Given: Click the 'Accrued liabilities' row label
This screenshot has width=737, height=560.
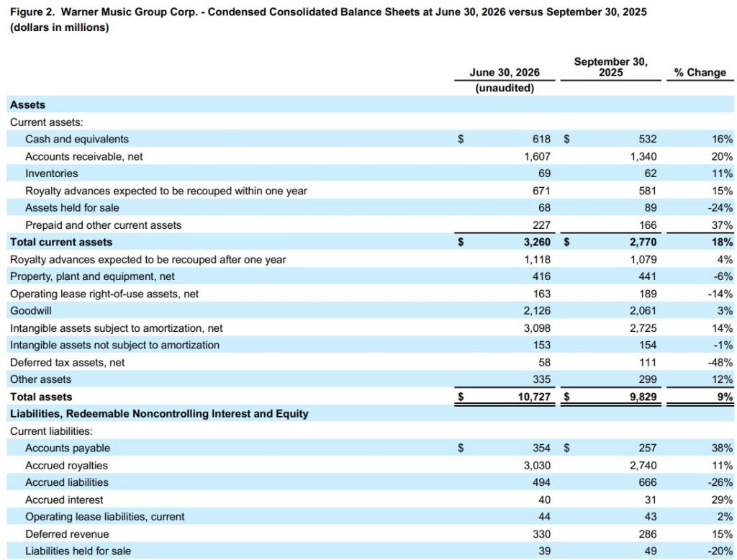Looking at the screenshot, I should coord(67,482).
